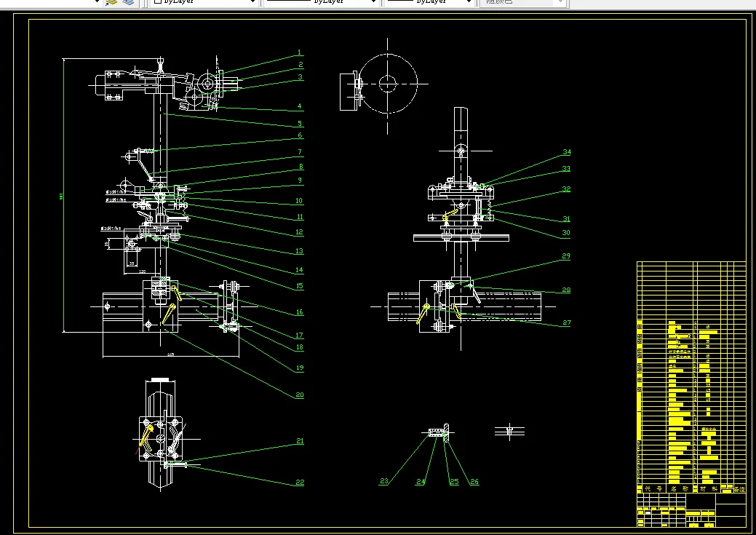Image resolution: width=756 pixels, height=535 pixels.
Task: Click the underlined number 25
Action: (454, 481)
